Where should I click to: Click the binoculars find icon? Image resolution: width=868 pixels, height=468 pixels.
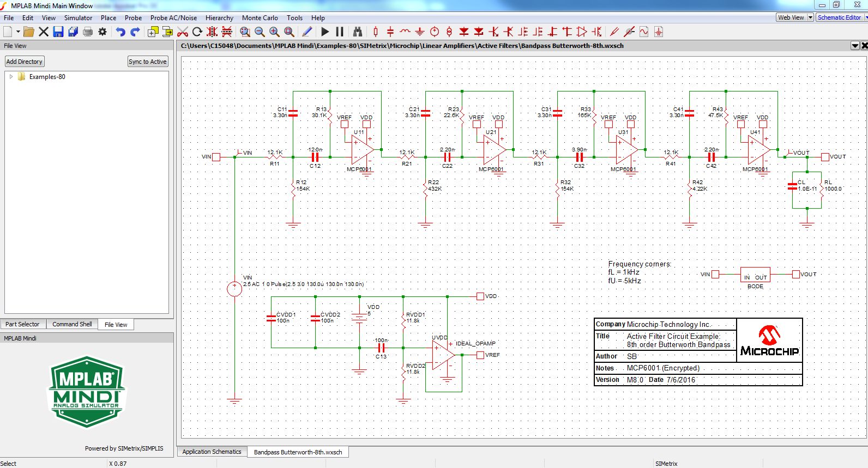pyautogui.click(x=358, y=32)
